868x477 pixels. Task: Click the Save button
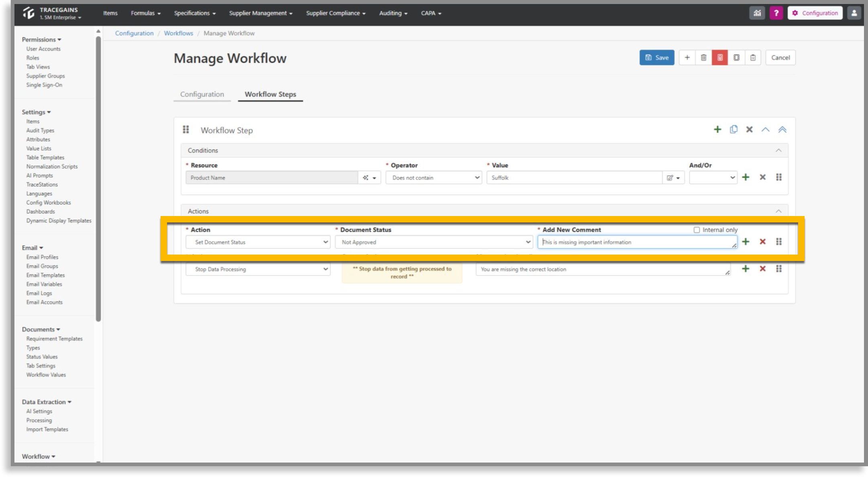coord(657,57)
